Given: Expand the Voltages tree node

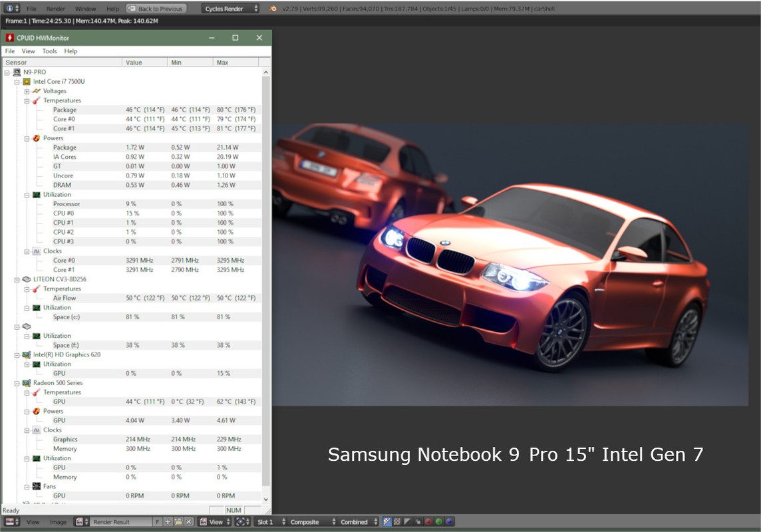Looking at the screenshot, I should click(x=27, y=91).
